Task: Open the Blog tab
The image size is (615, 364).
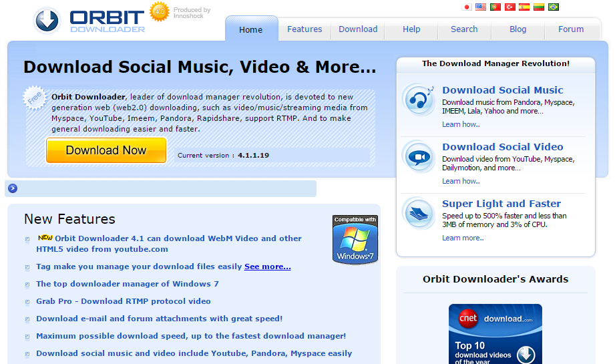Action: 518,29
